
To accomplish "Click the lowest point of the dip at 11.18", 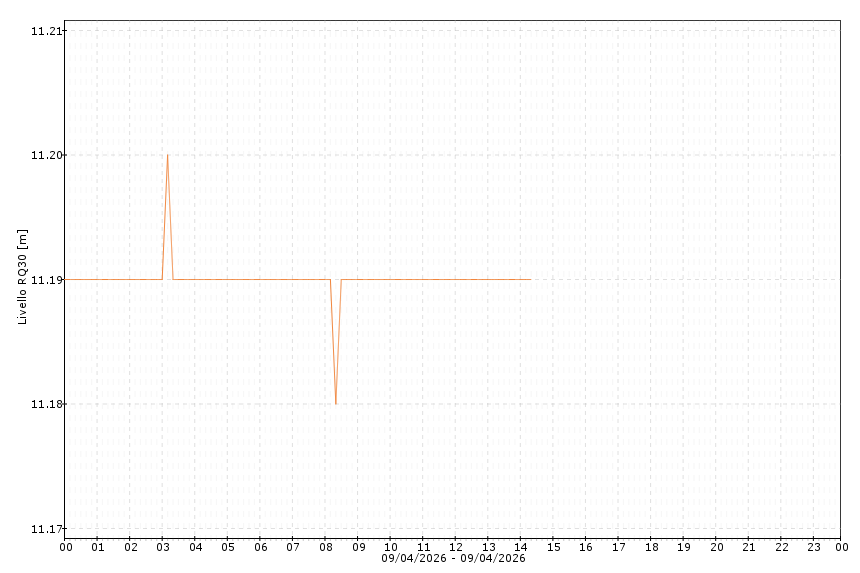I will [x=336, y=404].
